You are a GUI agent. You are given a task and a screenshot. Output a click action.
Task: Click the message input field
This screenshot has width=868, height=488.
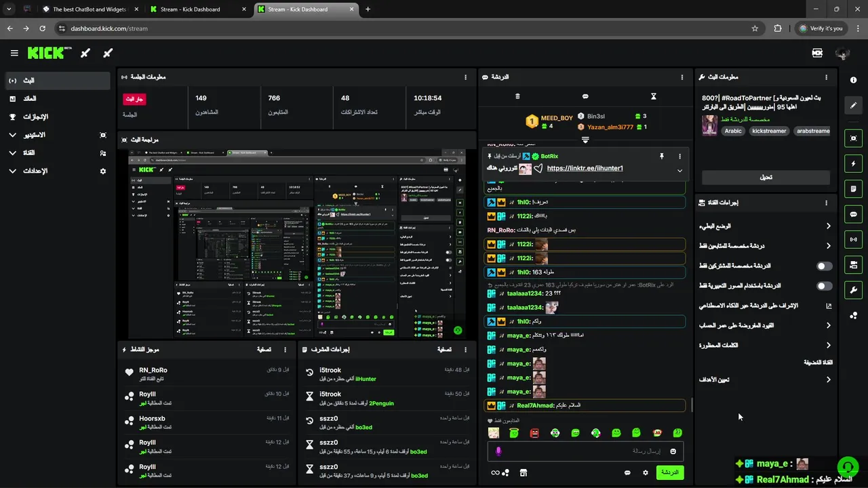585,451
